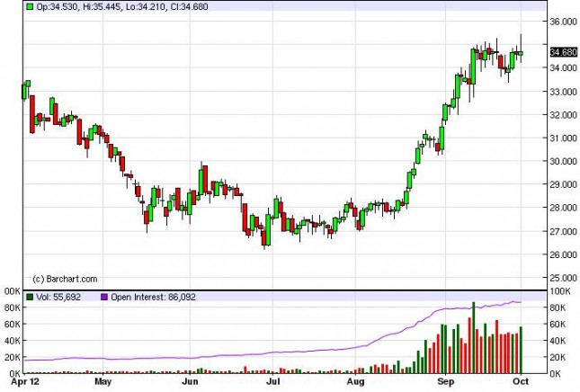Click the 'Cl:34.680' value in header
The image size is (580, 392).
click(189, 6)
